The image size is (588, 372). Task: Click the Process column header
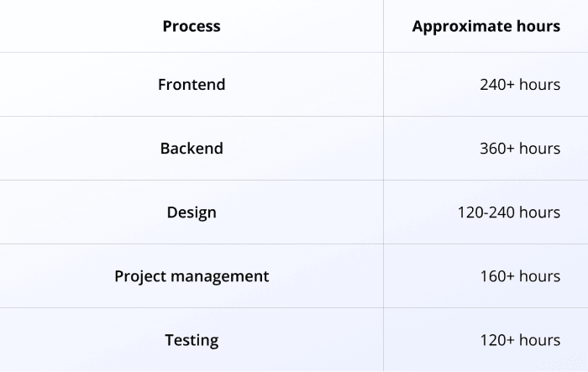click(192, 26)
